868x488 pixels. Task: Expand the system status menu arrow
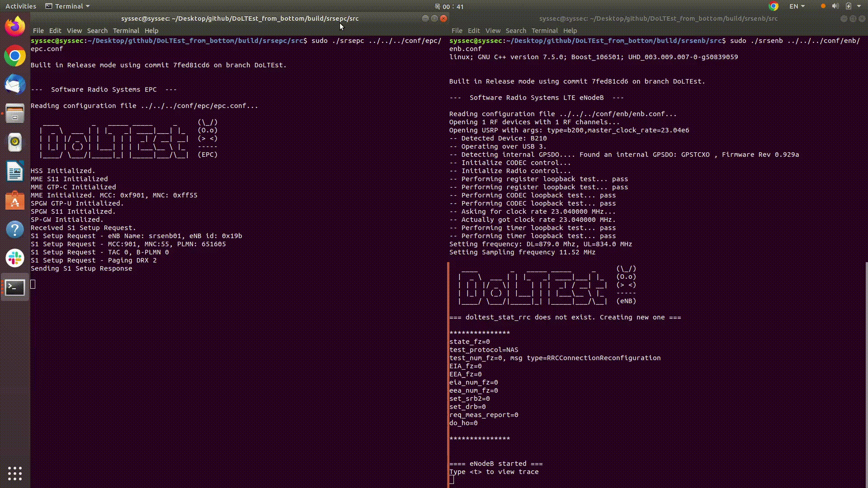click(859, 6)
